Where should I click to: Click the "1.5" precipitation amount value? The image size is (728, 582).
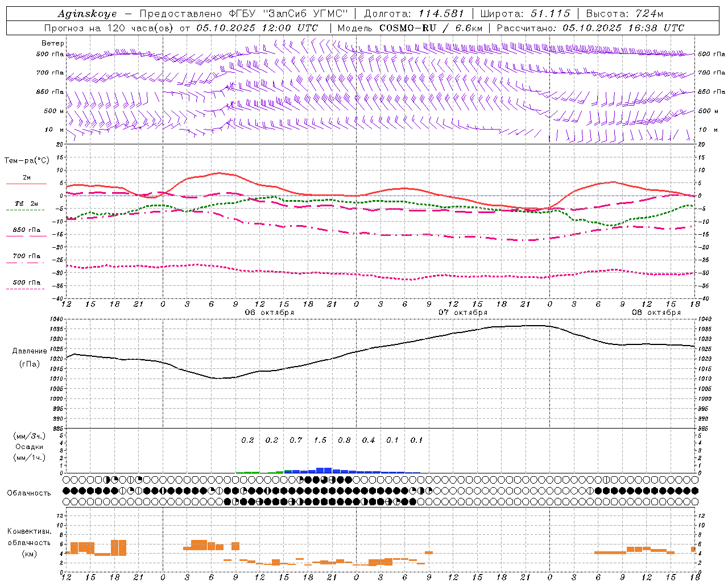point(320,440)
